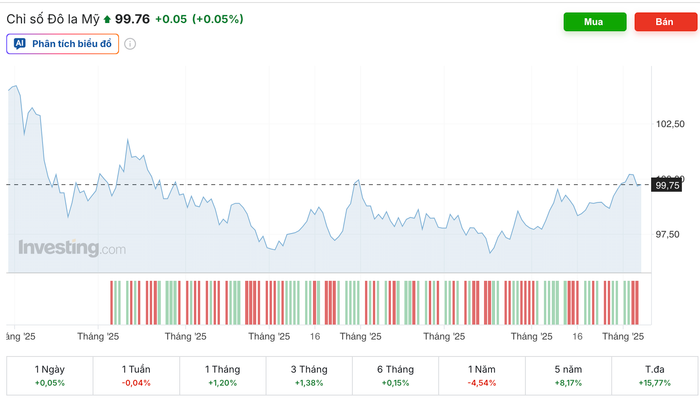Image resolution: width=700 pixels, height=400 pixels.
Task: Click the 102,50 y-axis label
Action: point(667,124)
